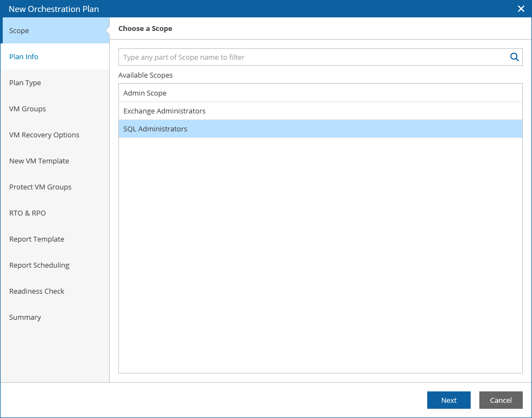Open the VM Groups step

pyautogui.click(x=28, y=109)
